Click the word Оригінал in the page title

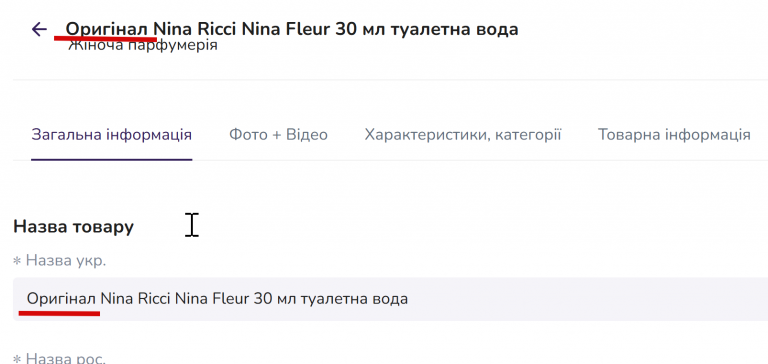107,29
